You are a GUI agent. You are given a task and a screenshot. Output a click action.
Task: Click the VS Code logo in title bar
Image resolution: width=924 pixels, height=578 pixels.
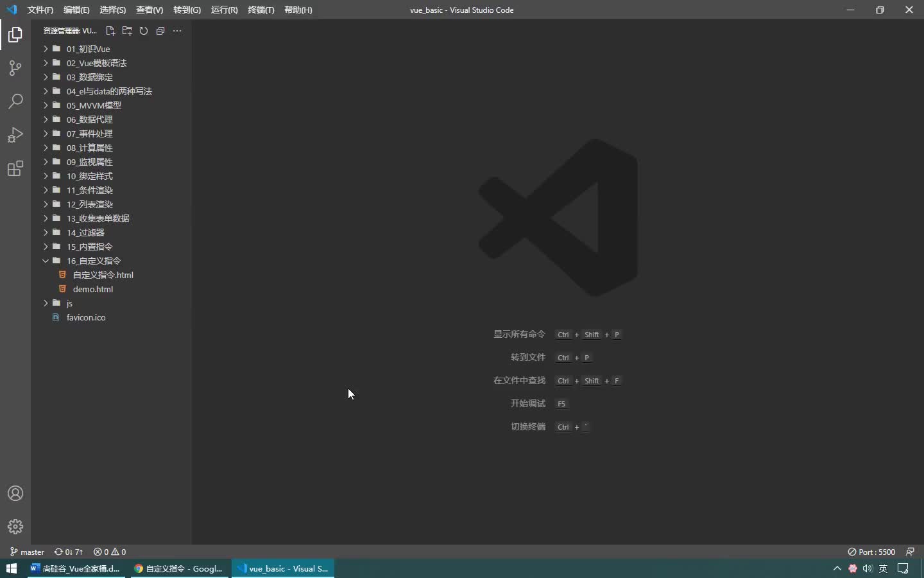point(12,10)
